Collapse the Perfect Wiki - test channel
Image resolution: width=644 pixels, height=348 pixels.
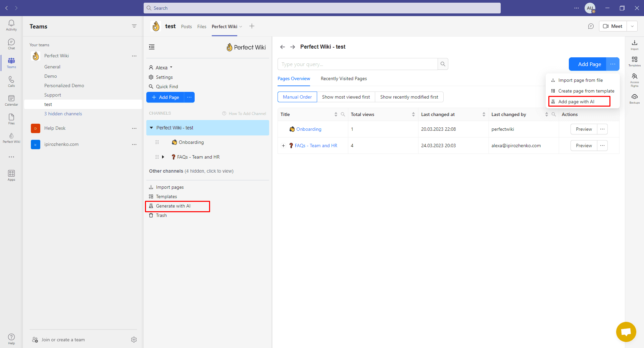[x=151, y=128]
